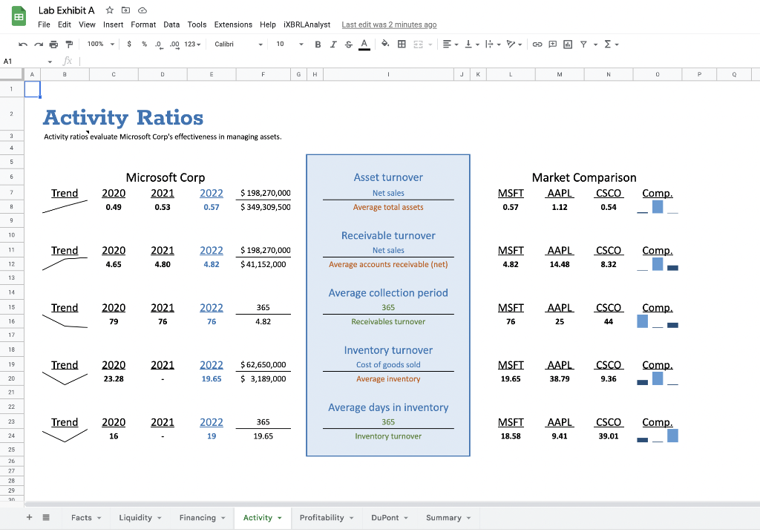Select column I header

[388, 74]
